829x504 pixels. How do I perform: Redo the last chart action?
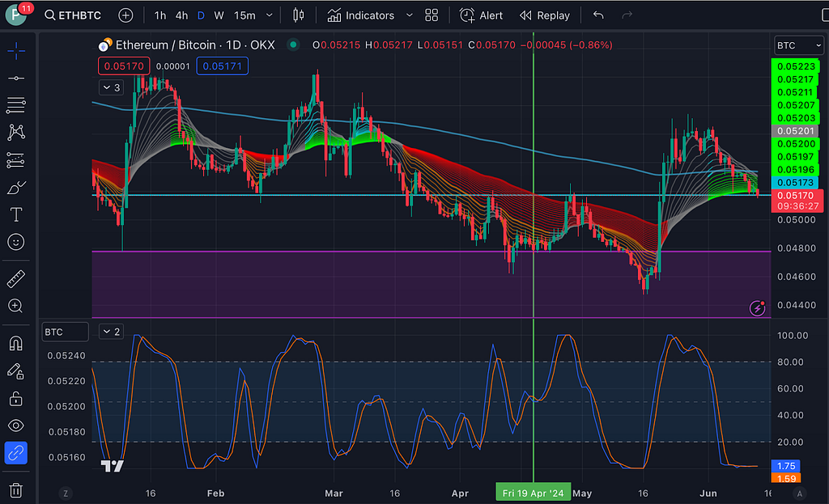point(627,15)
